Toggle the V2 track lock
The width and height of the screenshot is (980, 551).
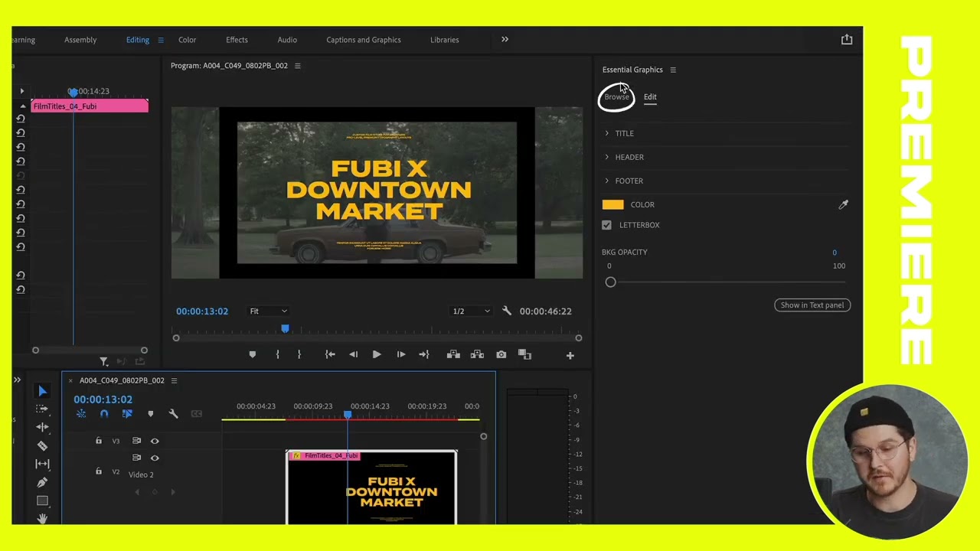coord(98,471)
